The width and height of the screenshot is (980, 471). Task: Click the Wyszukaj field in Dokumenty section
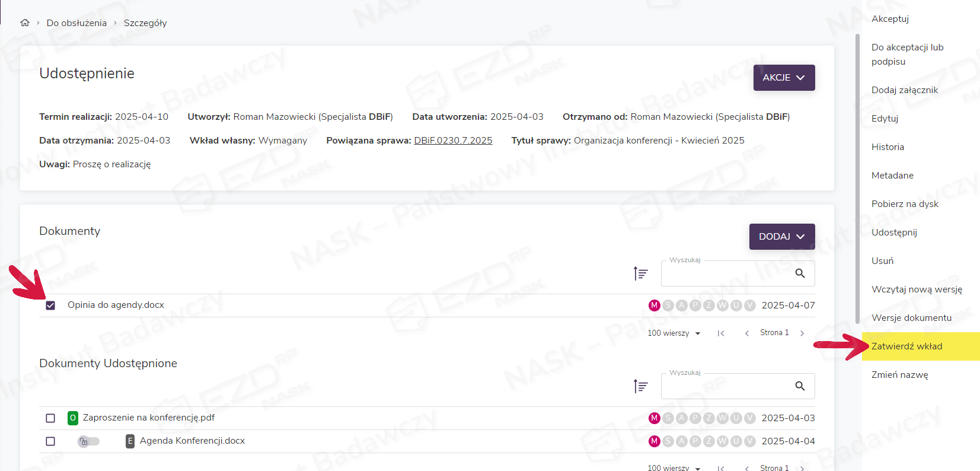(726, 273)
